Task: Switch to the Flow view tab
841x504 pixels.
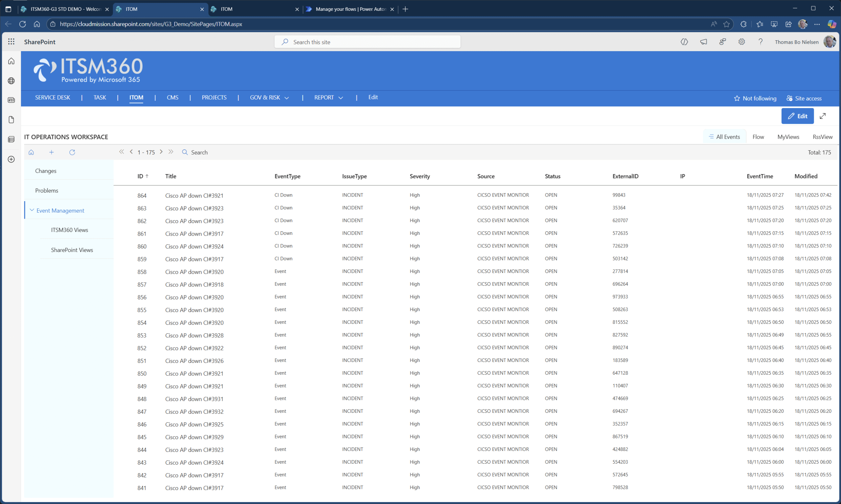Action: pyautogui.click(x=758, y=137)
